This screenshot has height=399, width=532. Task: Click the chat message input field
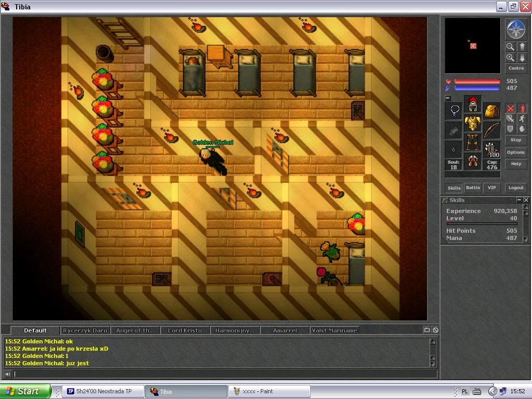coord(225,374)
